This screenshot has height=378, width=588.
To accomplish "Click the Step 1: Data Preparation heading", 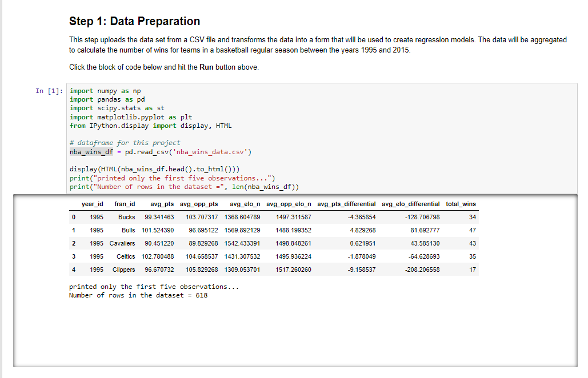I will [135, 21].
